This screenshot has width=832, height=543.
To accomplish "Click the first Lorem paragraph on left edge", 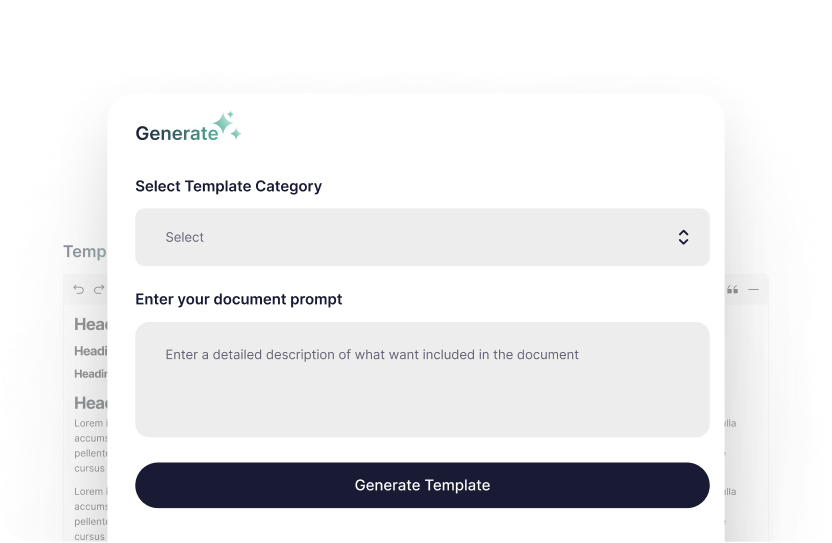I will (x=90, y=445).
